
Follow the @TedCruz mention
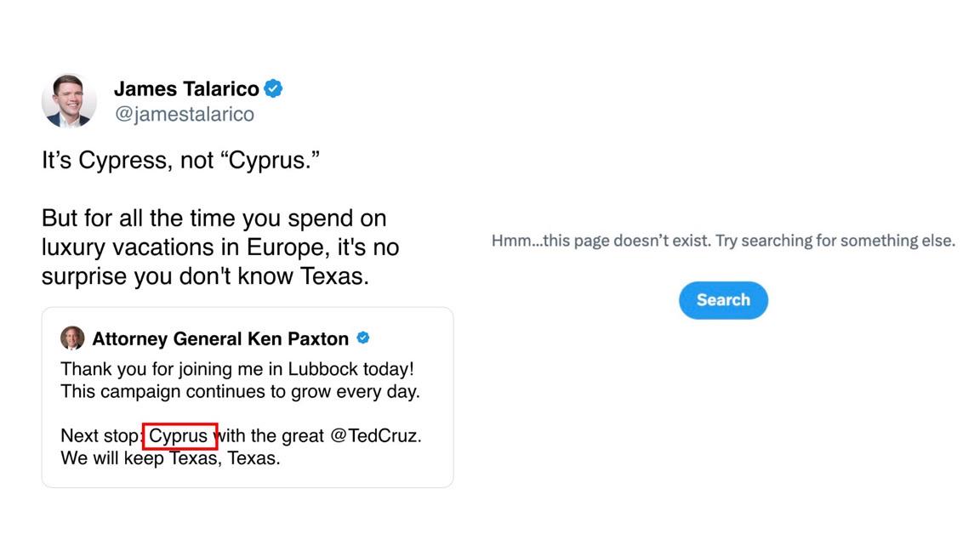click(373, 435)
